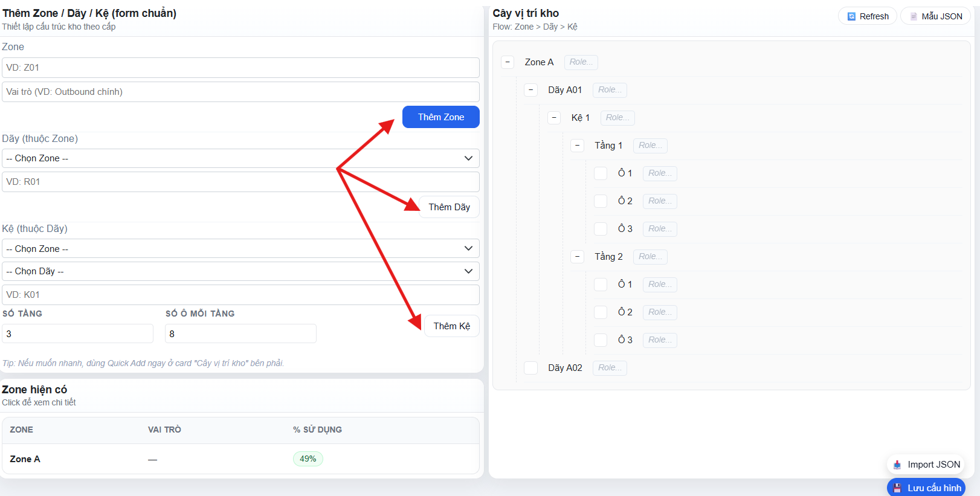Select the Zone A label in the tree
Viewport: 980px width, 496px height.
tap(539, 62)
